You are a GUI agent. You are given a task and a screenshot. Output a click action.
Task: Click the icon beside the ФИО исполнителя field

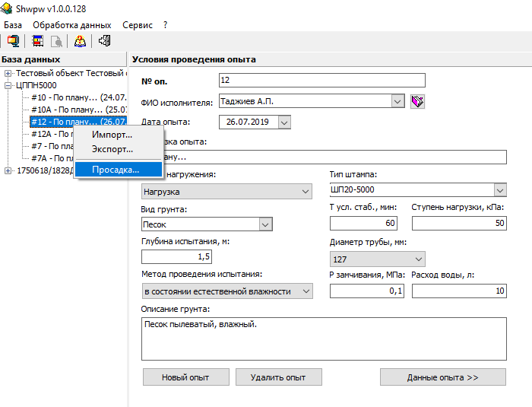point(417,101)
